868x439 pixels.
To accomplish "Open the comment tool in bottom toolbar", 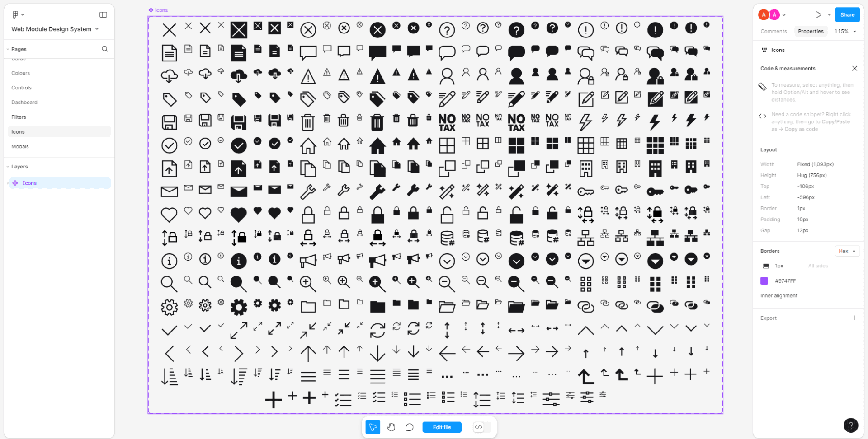I will pyautogui.click(x=410, y=427).
